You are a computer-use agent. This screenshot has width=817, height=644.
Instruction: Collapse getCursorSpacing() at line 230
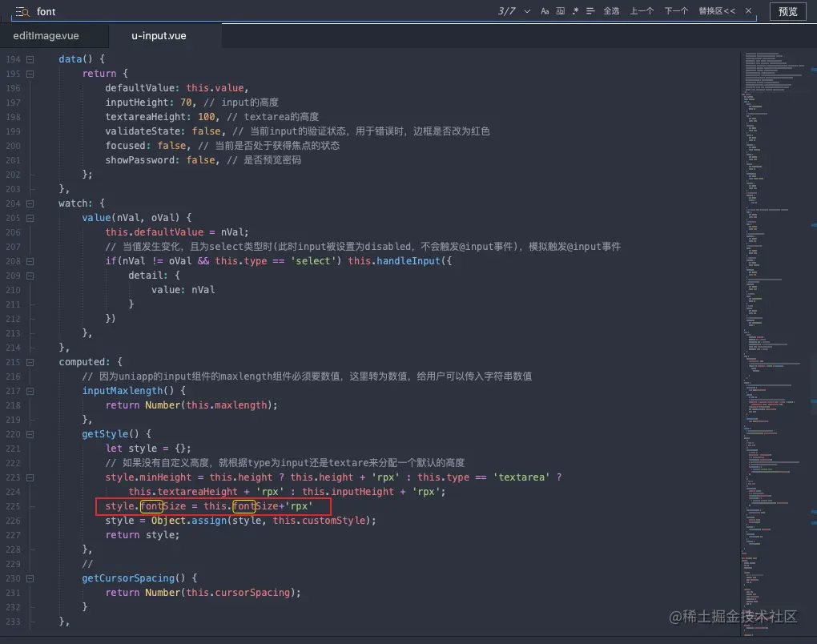[30, 578]
